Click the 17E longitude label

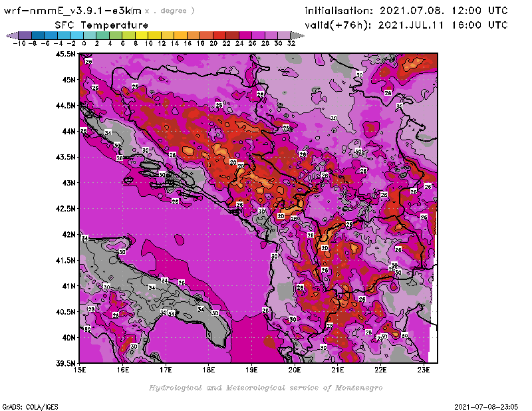(166, 370)
